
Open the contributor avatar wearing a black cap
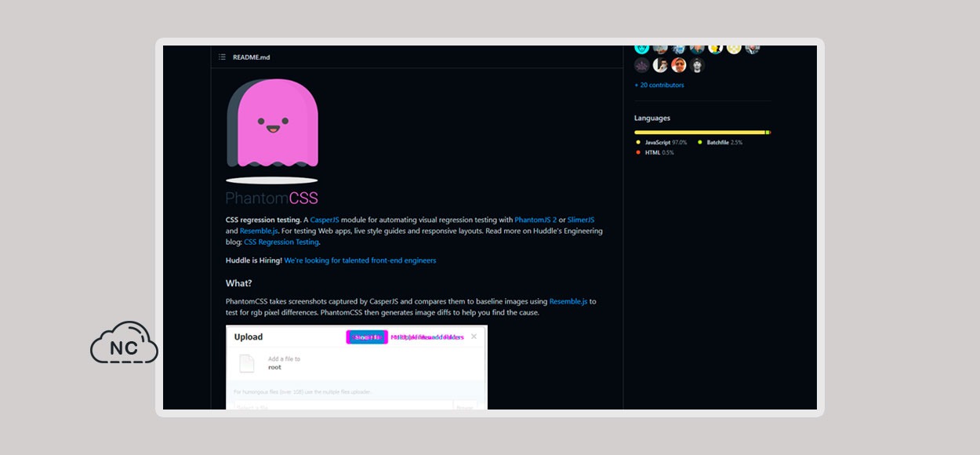coord(697,66)
